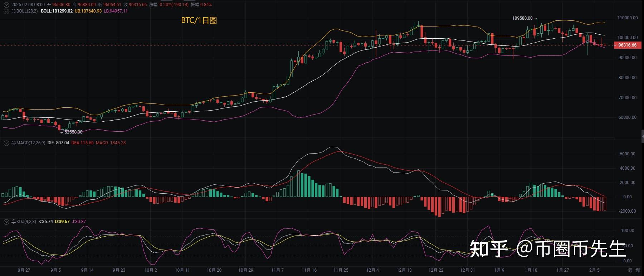
Task: Set alert with KDJ bell icon
Action: (x=14, y=222)
